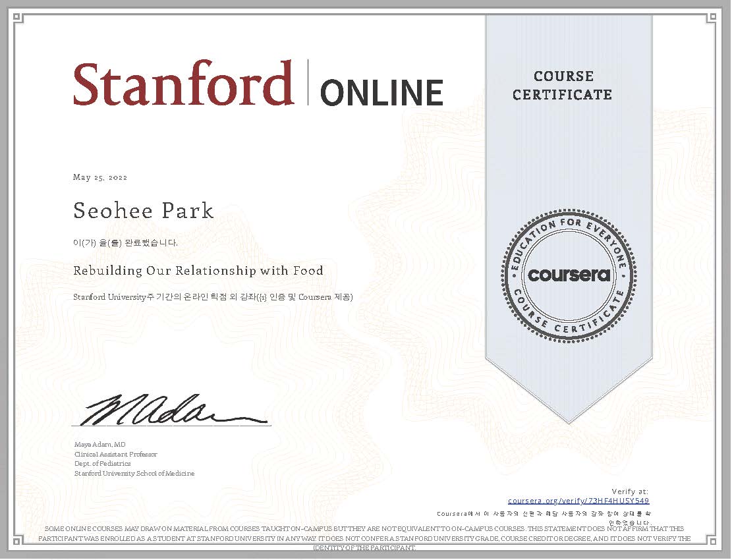
Task: Click the Verify at: label
Action: point(630,491)
